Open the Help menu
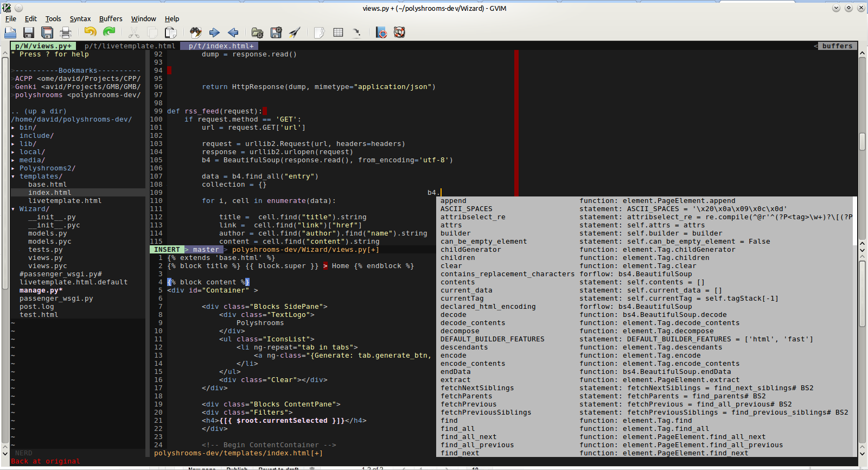Screen dimensions: 868x470 (172, 18)
